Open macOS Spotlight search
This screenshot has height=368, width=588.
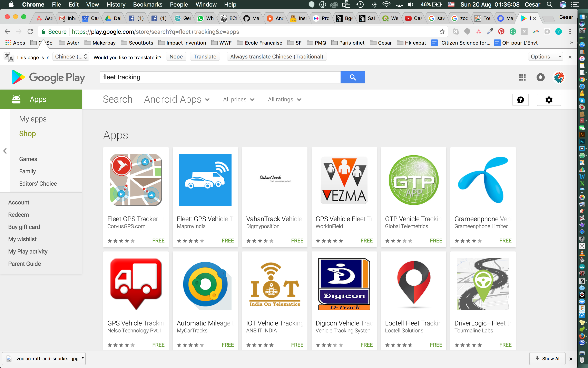tap(550, 4)
